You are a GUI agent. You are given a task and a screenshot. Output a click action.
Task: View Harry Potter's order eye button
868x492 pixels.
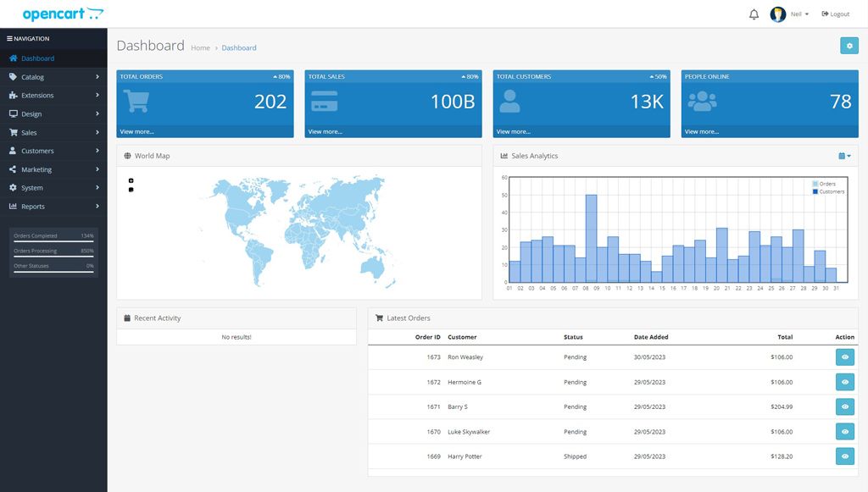click(844, 456)
